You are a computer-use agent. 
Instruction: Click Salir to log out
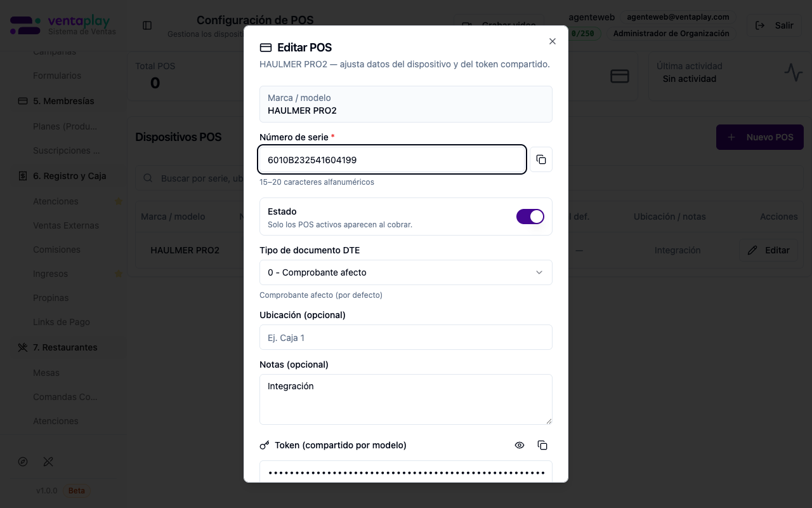point(773,25)
